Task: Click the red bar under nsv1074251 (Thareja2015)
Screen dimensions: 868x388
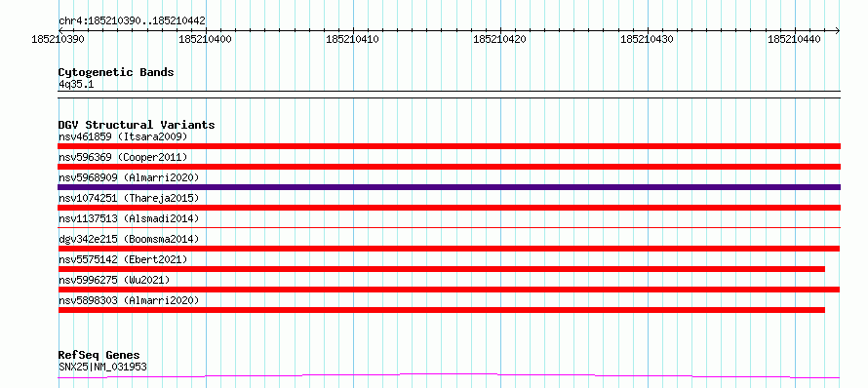Action: coord(449,208)
